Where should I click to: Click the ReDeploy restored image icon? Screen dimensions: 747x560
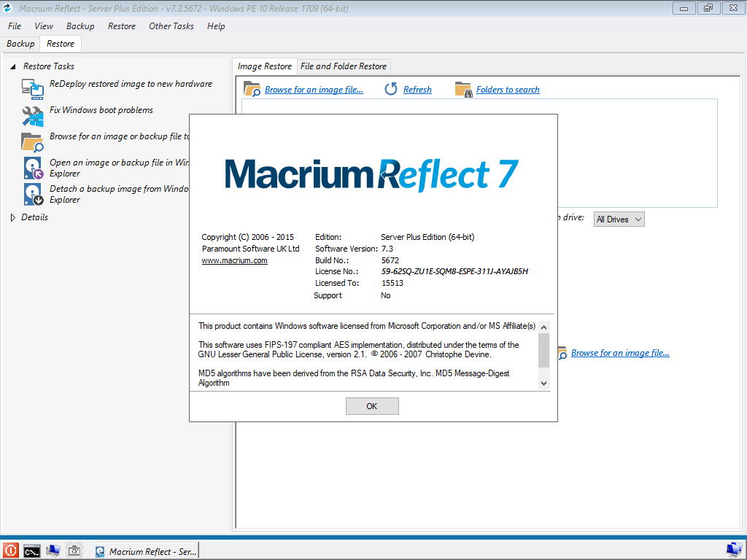(32, 88)
